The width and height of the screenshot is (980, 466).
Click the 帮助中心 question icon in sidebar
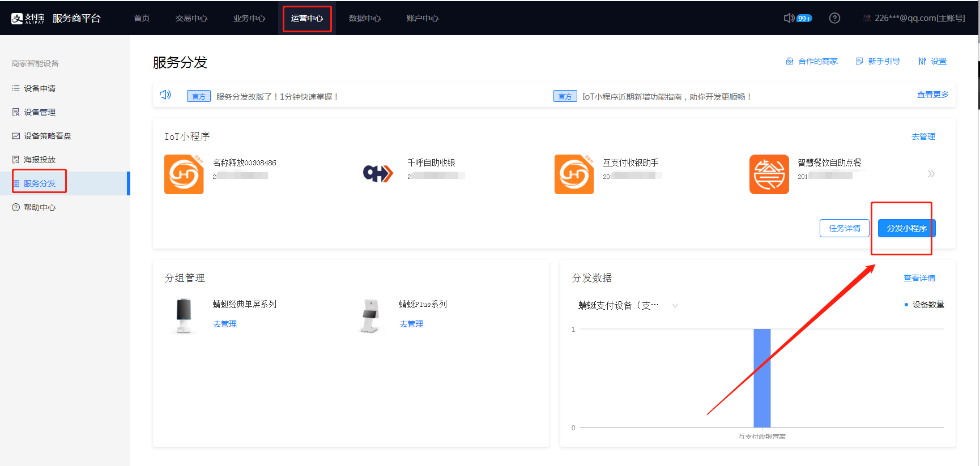point(16,207)
